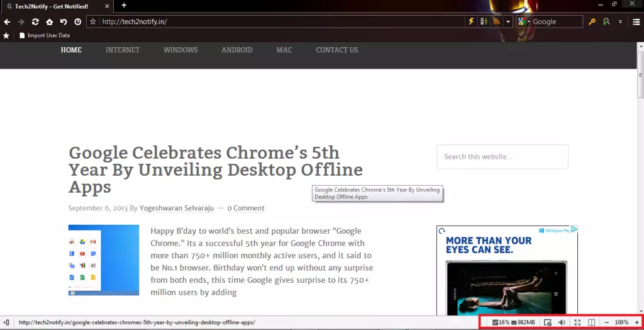Open browsing history clock icon
This screenshot has width=644, height=330.
click(x=77, y=22)
